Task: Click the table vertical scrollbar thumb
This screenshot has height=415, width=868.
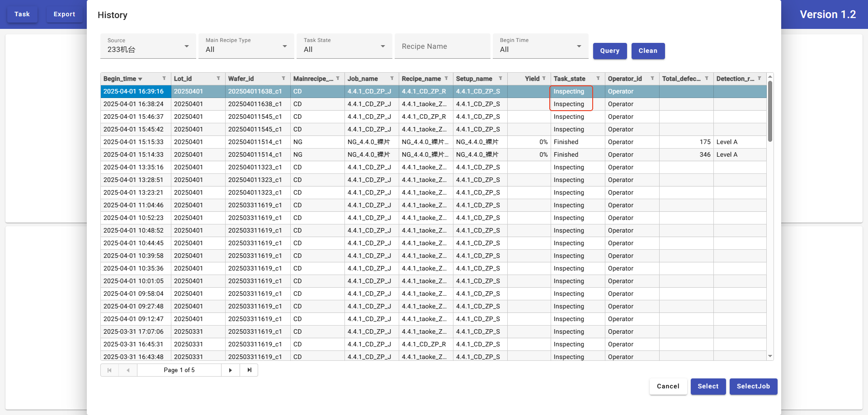Action: (770, 111)
